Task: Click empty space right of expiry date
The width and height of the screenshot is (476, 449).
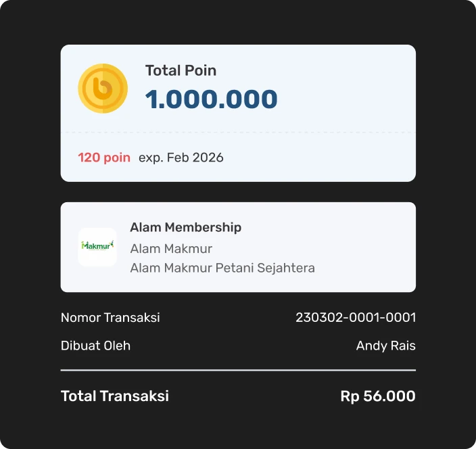Action: [x=325, y=158]
